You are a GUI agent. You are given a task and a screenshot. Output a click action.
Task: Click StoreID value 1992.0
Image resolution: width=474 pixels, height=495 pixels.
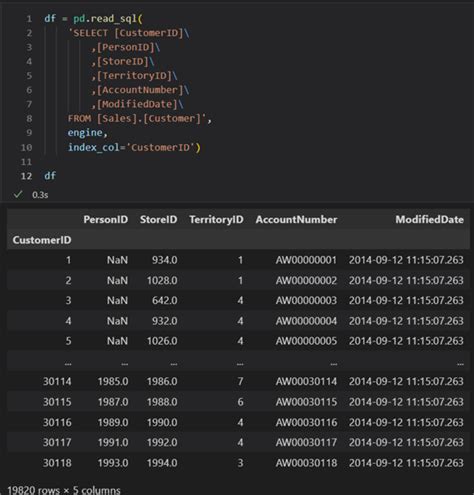[x=162, y=442]
